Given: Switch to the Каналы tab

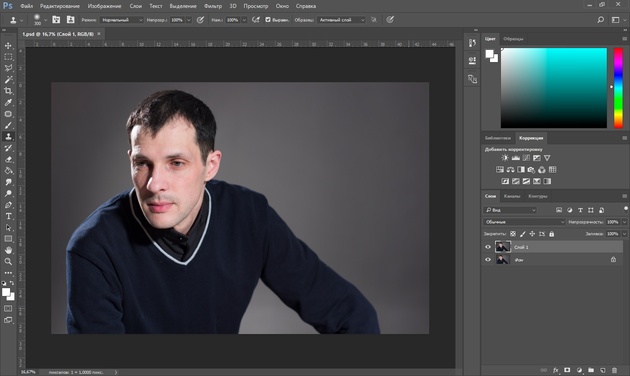Looking at the screenshot, I should 512,196.
